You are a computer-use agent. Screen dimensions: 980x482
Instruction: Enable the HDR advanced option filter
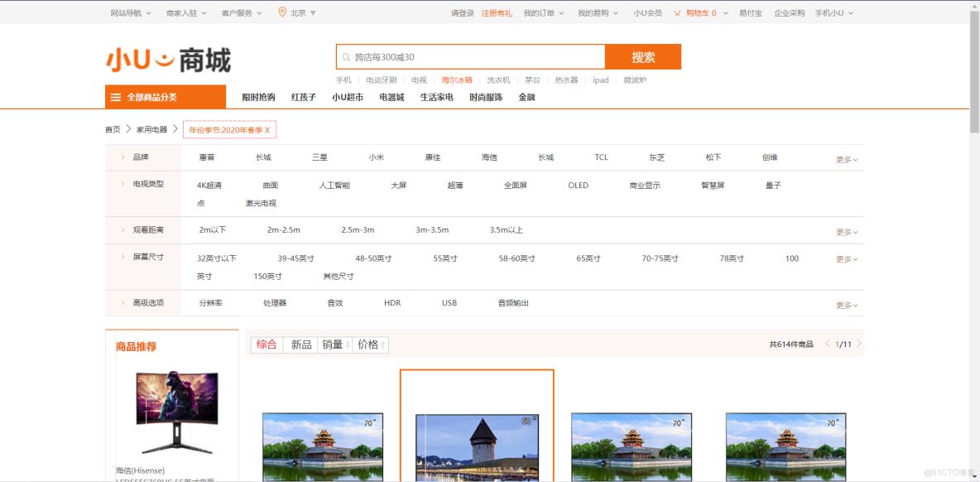click(392, 302)
